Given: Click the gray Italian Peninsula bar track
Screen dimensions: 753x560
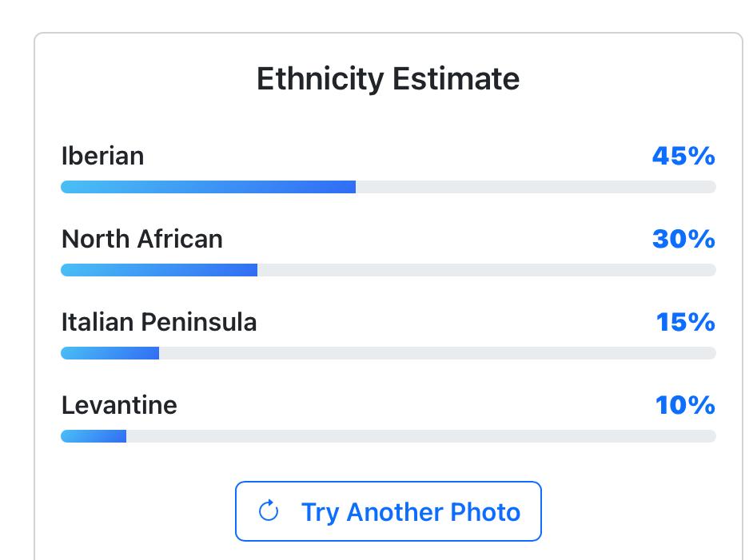Looking at the screenshot, I should coord(437,353).
